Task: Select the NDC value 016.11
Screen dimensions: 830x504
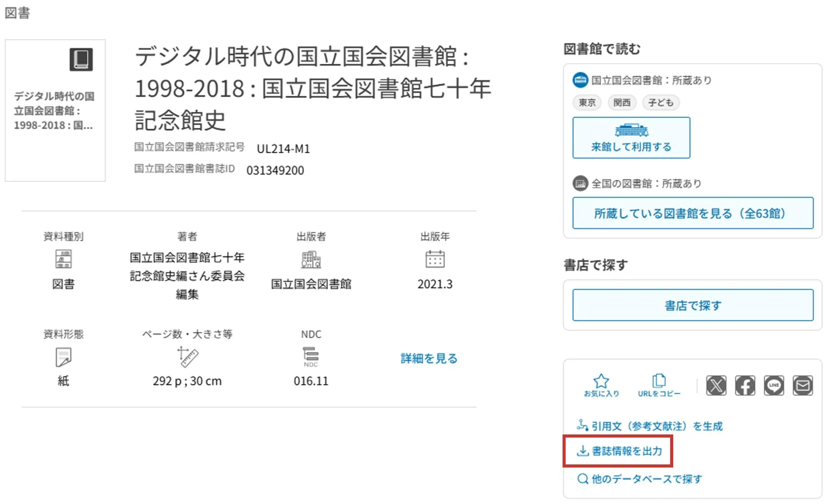Action: 311,381
